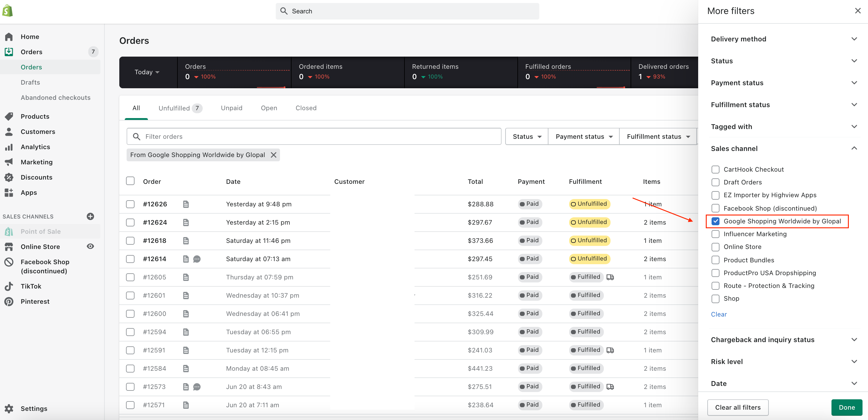Image resolution: width=868 pixels, height=420 pixels.
Task: Close the More filters panel
Action: tap(858, 11)
